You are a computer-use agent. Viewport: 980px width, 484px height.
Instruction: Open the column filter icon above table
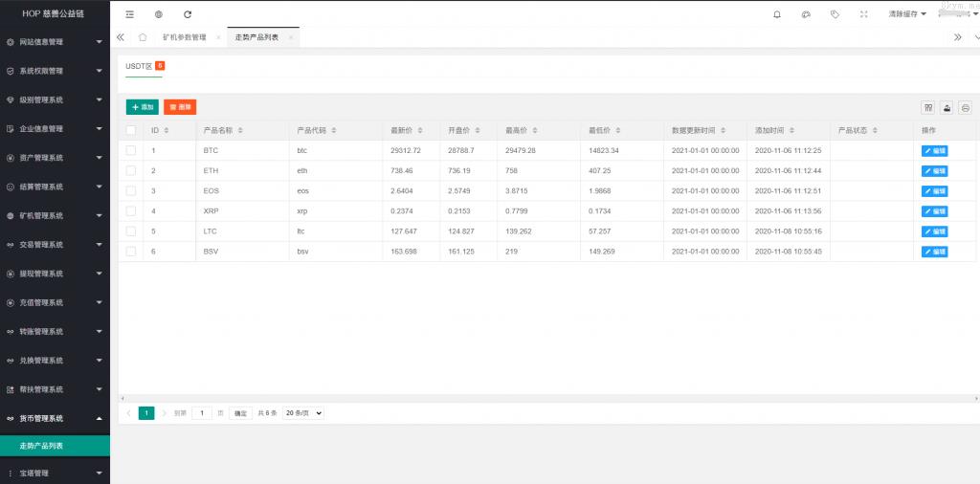coord(927,108)
